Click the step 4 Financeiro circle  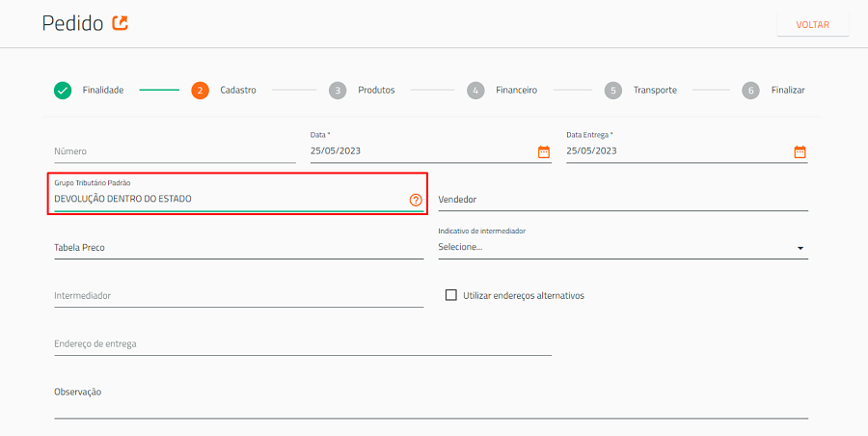(x=475, y=91)
